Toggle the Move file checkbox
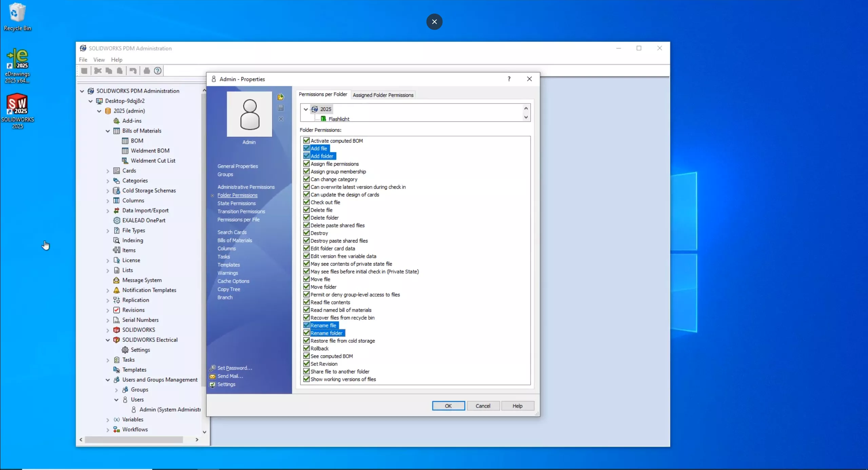 pos(306,279)
